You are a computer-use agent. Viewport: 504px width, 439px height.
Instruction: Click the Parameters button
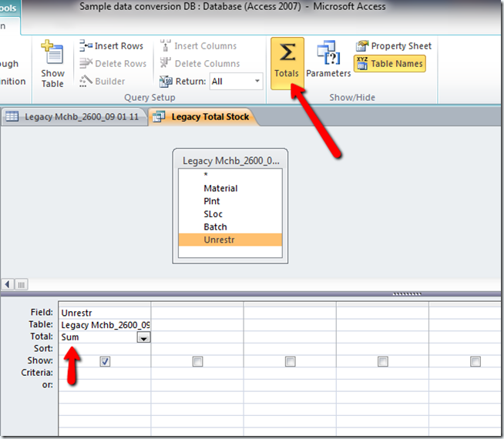pyautogui.click(x=328, y=59)
